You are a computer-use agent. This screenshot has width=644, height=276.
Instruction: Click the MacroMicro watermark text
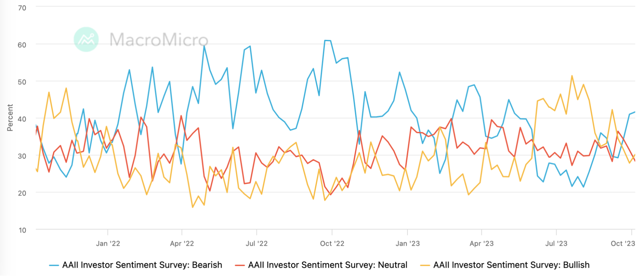pyautogui.click(x=159, y=40)
